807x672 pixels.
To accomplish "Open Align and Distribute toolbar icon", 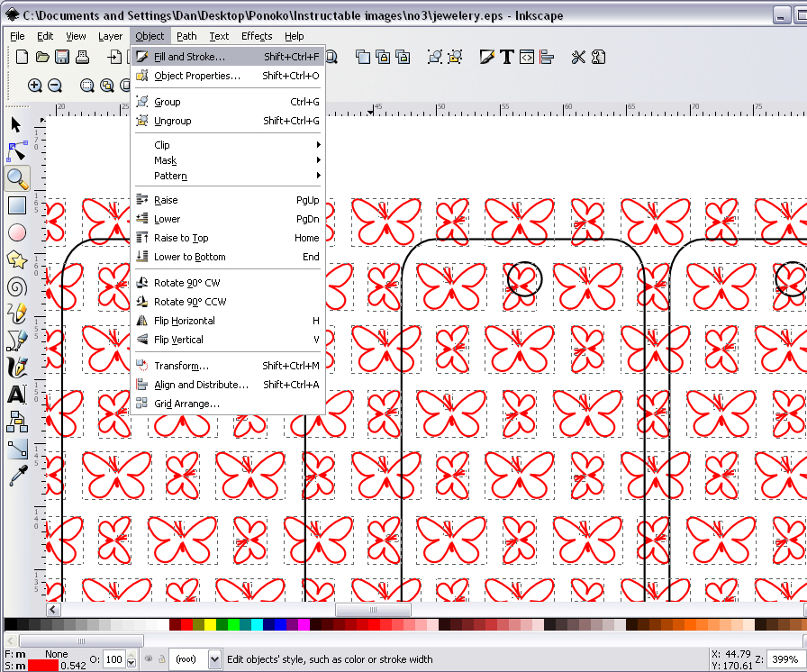I will click(547, 57).
